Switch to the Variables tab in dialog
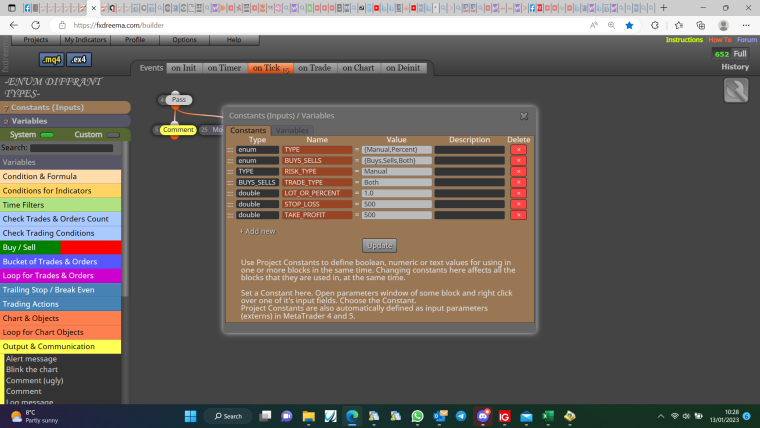This screenshot has width=760, height=428. point(292,130)
